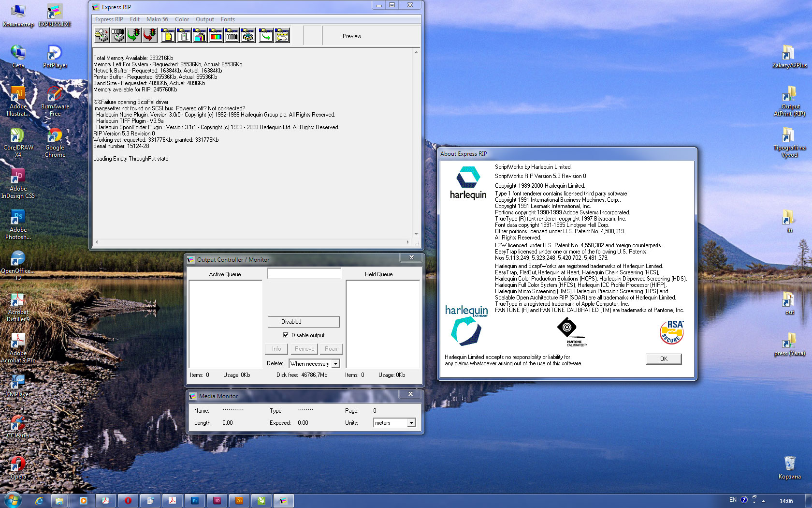Screen dimensions: 812x508
Task: Open the PotPlayer desktop icon
Action: tap(55, 57)
